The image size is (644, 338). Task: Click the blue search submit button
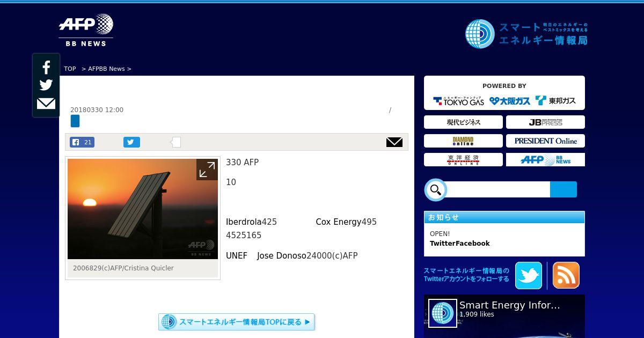point(563,189)
